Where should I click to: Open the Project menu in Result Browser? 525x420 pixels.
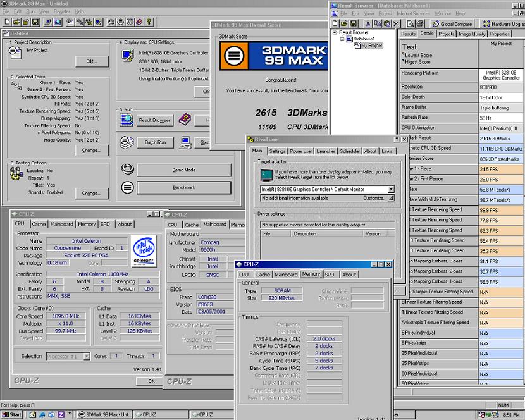click(385, 13)
